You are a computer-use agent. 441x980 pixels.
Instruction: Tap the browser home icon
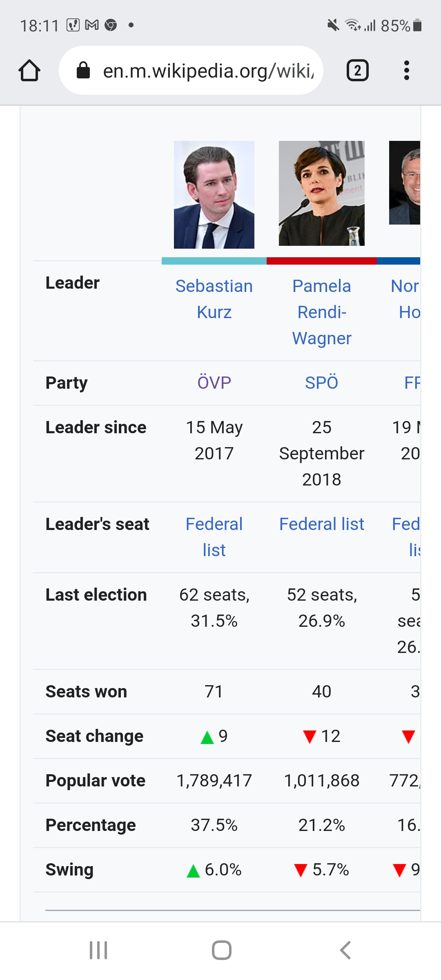point(29,71)
